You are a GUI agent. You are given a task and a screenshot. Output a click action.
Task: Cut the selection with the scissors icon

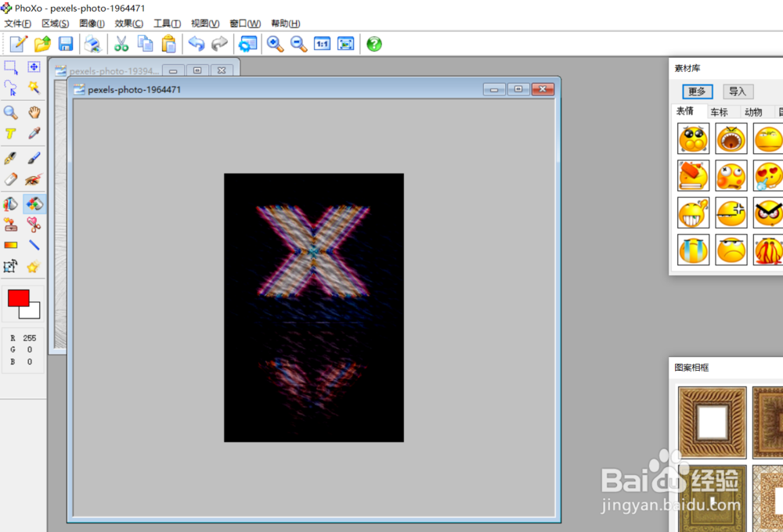121,44
